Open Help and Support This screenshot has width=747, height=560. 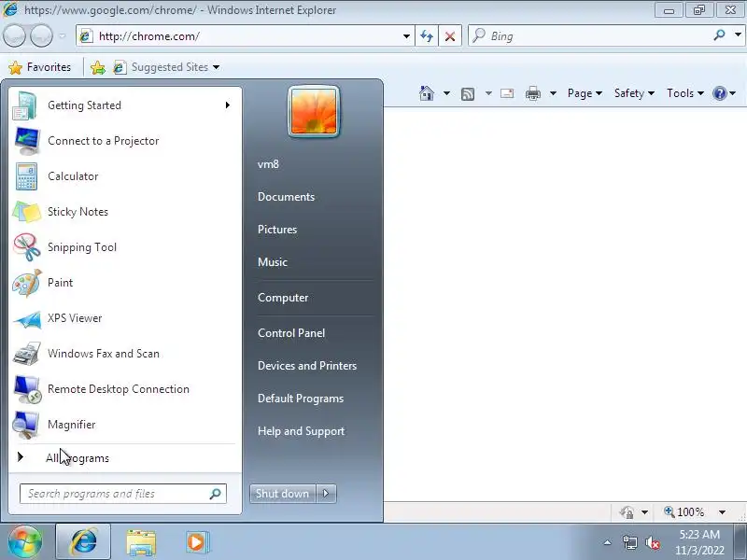coord(301,431)
